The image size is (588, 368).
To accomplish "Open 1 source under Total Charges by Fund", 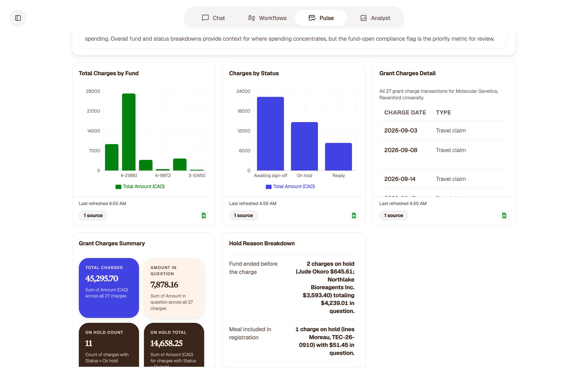I will click(x=93, y=215).
